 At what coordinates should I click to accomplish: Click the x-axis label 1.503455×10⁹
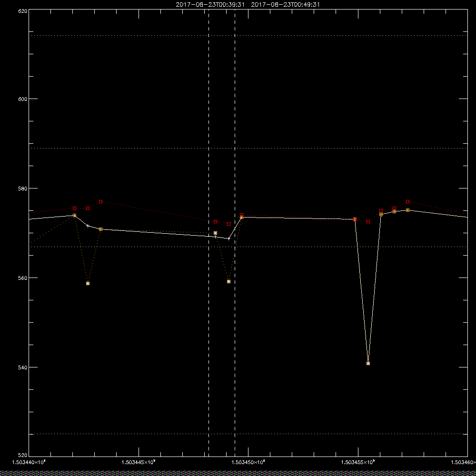(358, 462)
